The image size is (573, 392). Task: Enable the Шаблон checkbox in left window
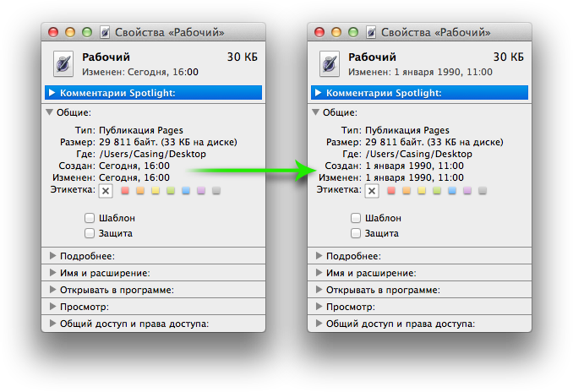(x=90, y=218)
